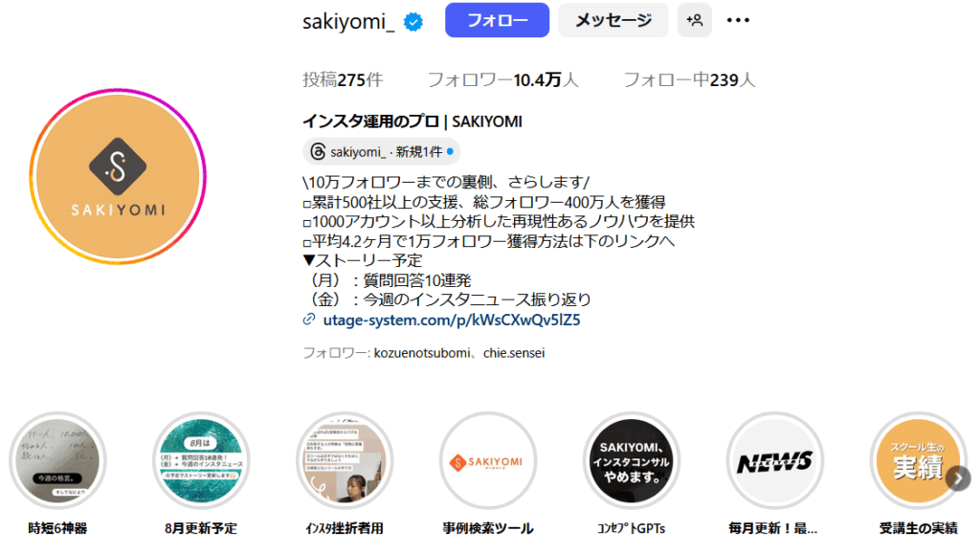Open the similar accounts suggestion icon
This screenshot has width=980, height=554.
pos(695,20)
